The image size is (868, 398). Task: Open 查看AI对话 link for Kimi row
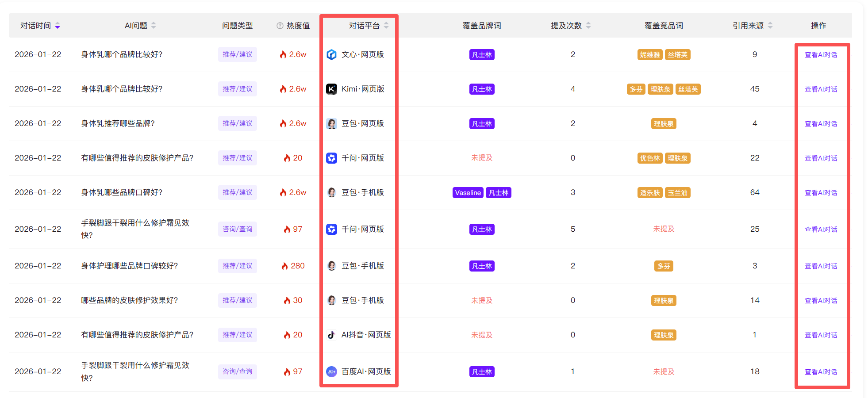[x=821, y=89]
